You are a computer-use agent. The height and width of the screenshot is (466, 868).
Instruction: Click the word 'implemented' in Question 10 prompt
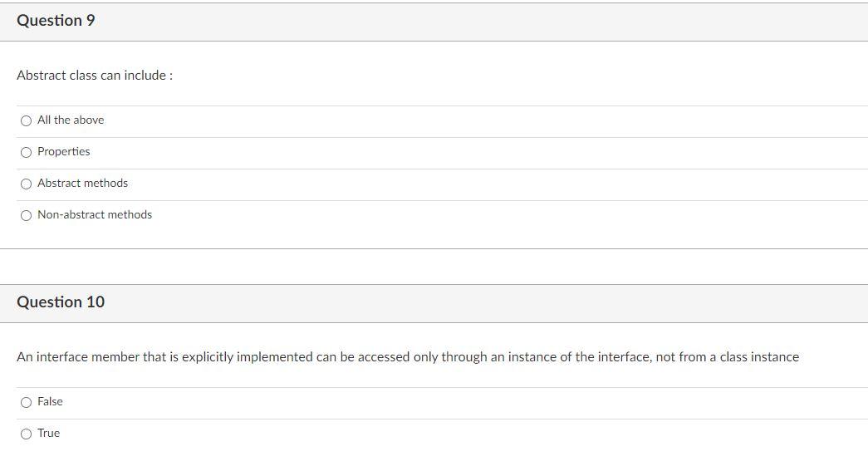[x=275, y=357]
